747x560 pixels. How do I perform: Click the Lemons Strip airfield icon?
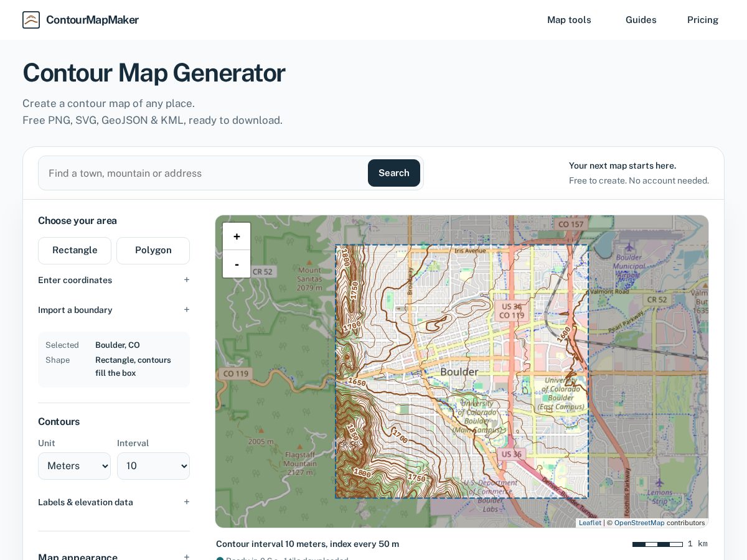pyautogui.click(x=660, y=482)
